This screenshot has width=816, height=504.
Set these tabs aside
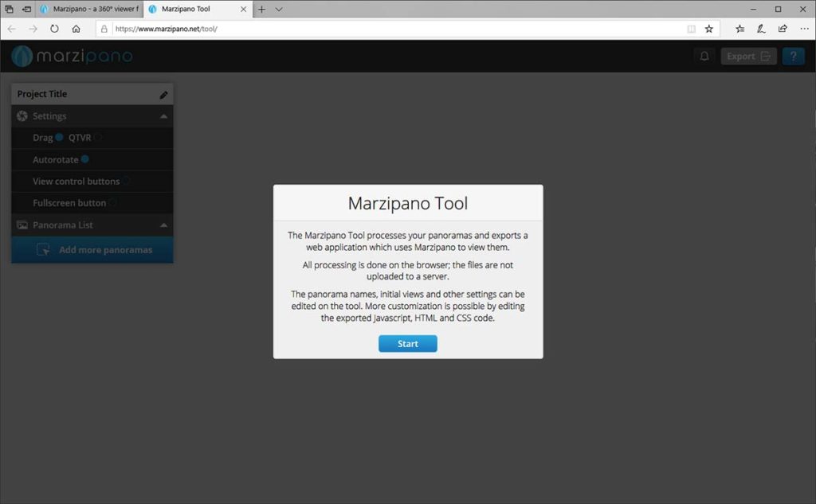26,9
